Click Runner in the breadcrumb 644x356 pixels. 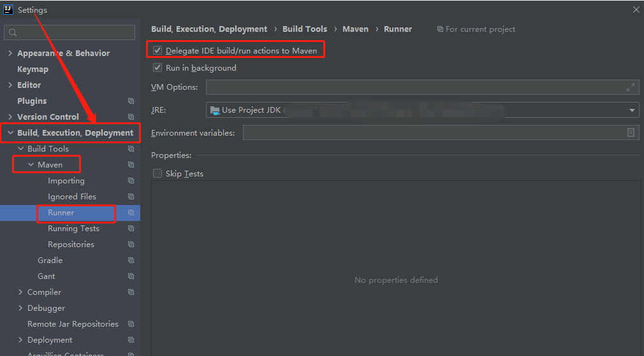click(398, 29)
